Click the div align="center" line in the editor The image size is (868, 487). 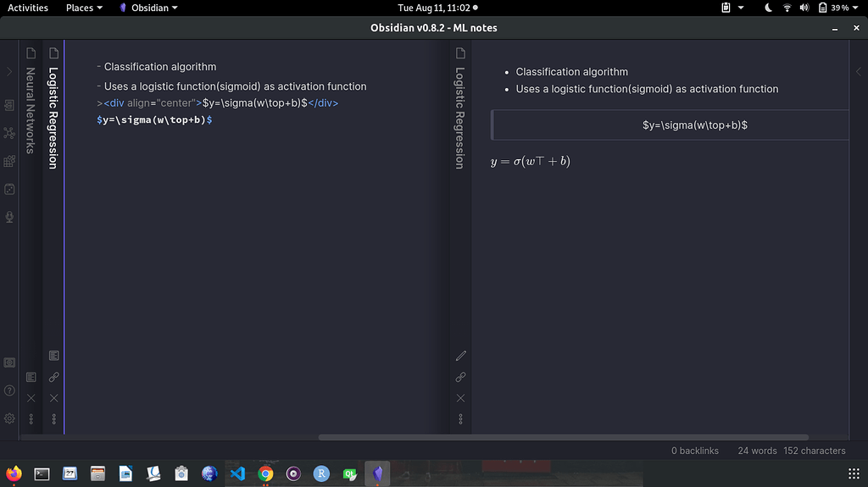(x=218, y=103)
